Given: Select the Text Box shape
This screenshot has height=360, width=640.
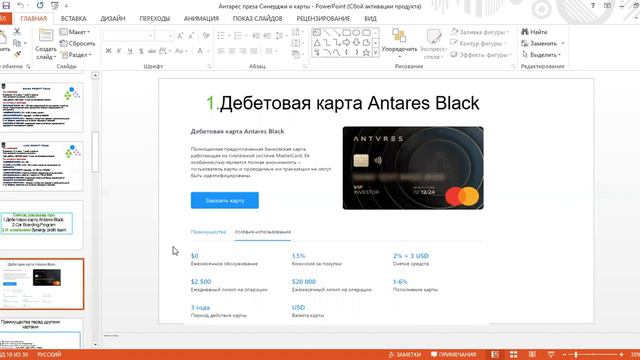Looking at the screenshot, I should [317, 33].
